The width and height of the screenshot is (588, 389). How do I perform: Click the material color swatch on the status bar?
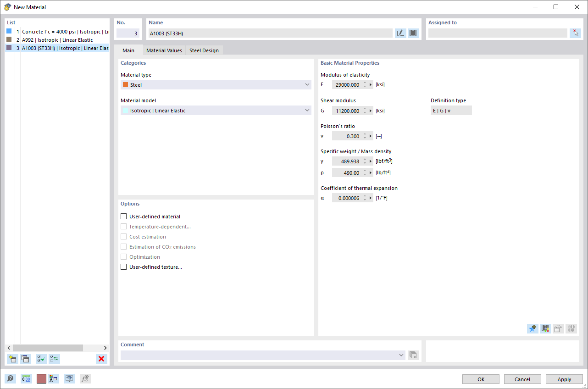coord(41,378)
